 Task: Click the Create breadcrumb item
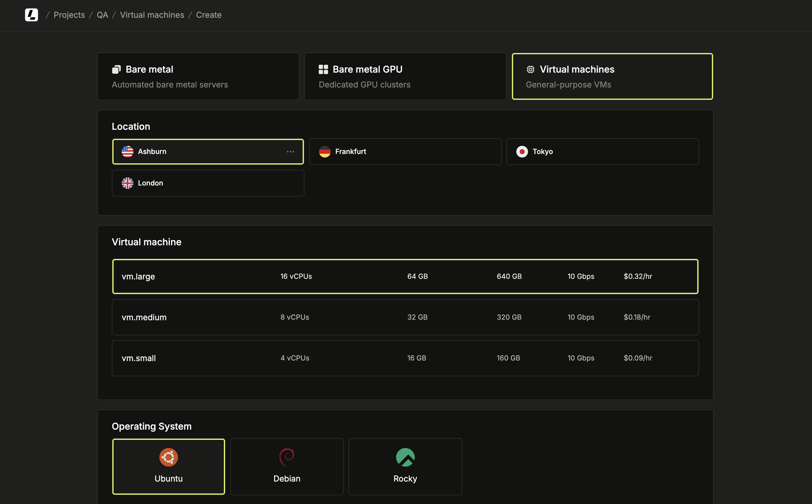tap(209, 15)
